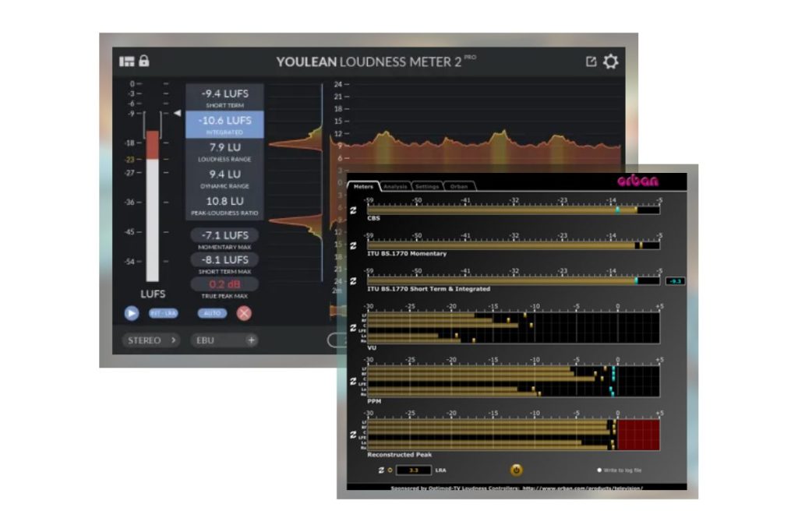
Task: Open the orban.com products television link
Action: (x=583, y=488)
